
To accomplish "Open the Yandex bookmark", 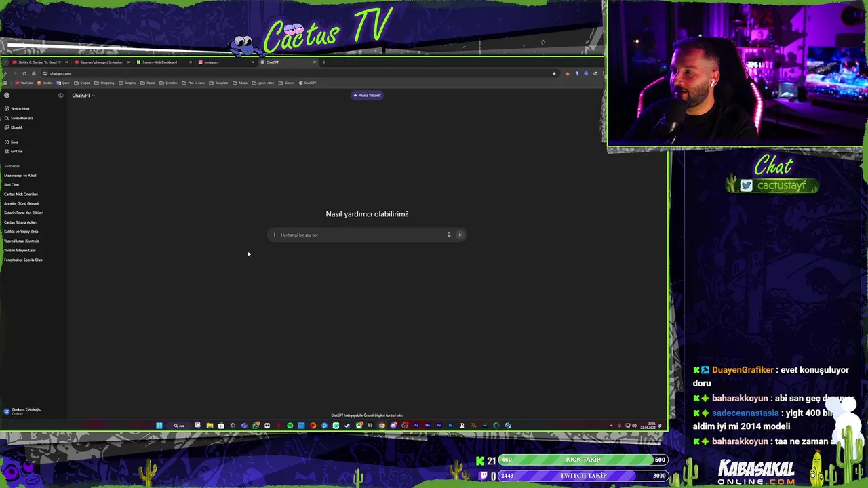I will (45, 83).
